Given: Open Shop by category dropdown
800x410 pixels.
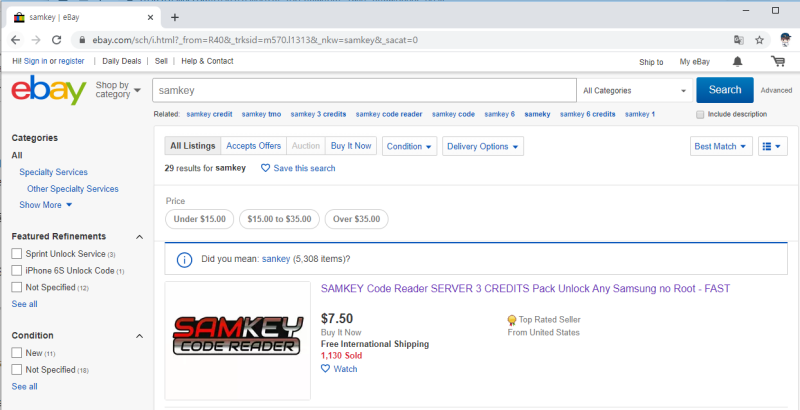Looking at the screenshot, I should tap(118, 90).
